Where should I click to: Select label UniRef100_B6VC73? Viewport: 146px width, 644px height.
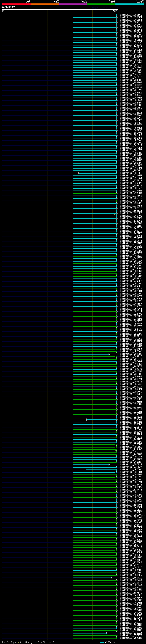131,65
